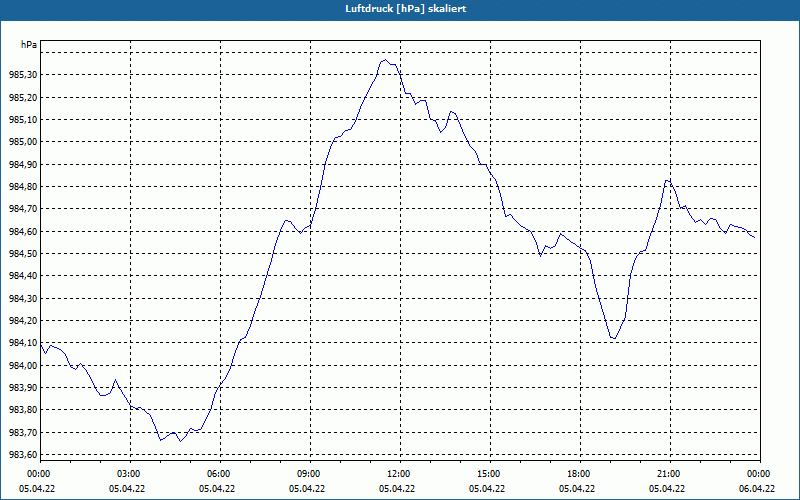
Task: Select the 984,40 y-axis label
Action: pyautogui.click(x=23, y=276)
